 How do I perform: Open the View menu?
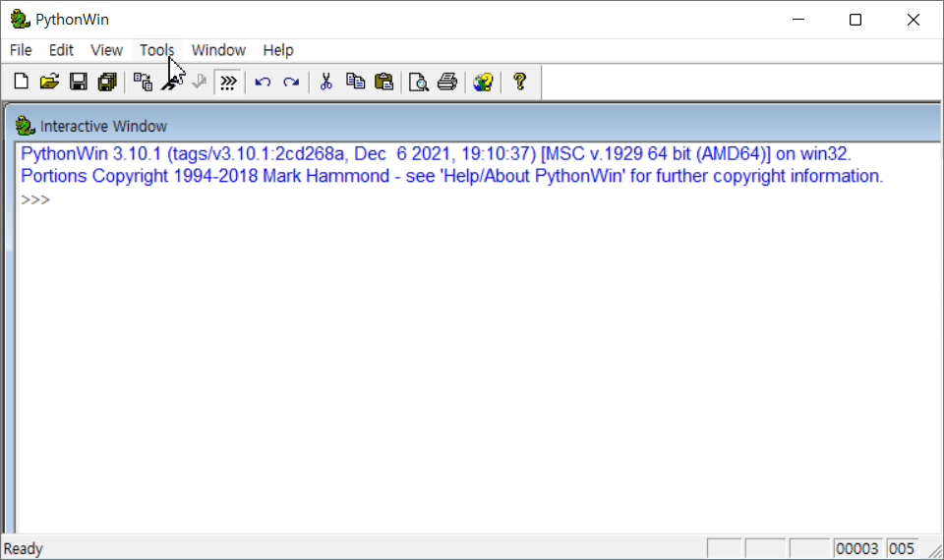click(x=106, y=50)
